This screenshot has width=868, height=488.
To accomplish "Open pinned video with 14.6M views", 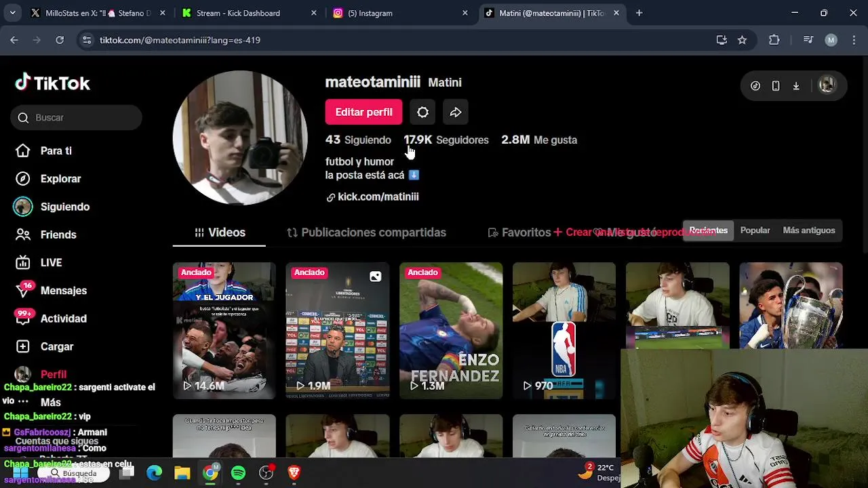I will (x=224, y=331).
